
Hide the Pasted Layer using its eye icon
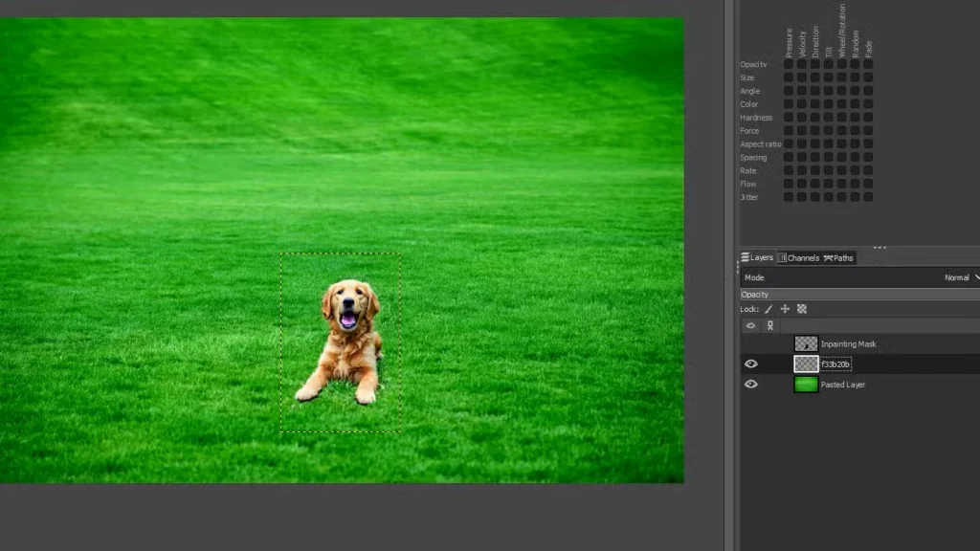coord(750,385)
